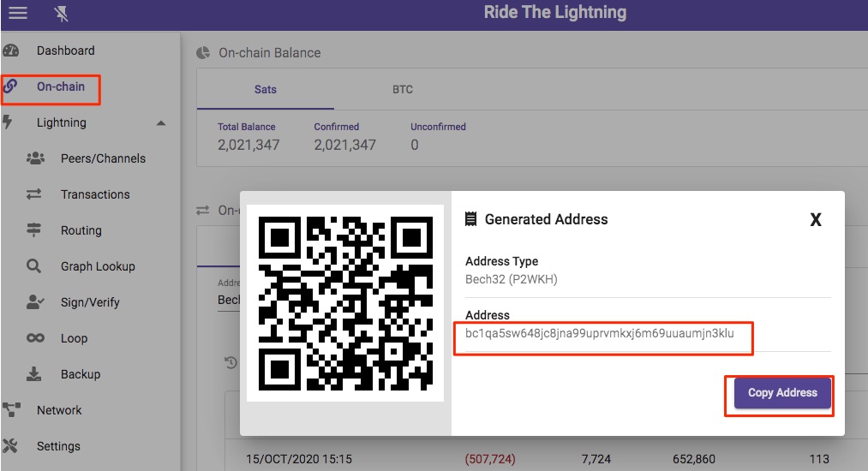Viewport: 868px width, 471px height.
Task: Click the On-chain link icon
Action: [10, 86]
